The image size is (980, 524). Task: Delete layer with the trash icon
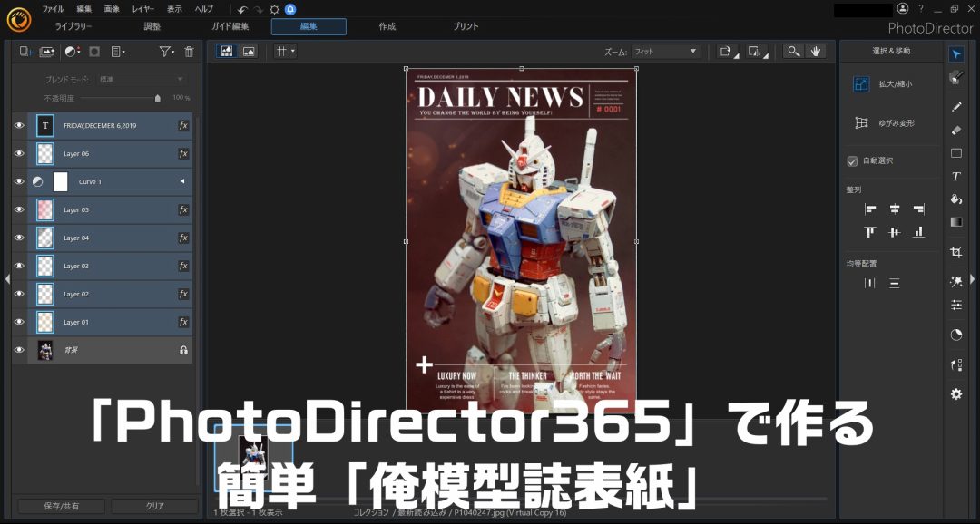point(189,52)
